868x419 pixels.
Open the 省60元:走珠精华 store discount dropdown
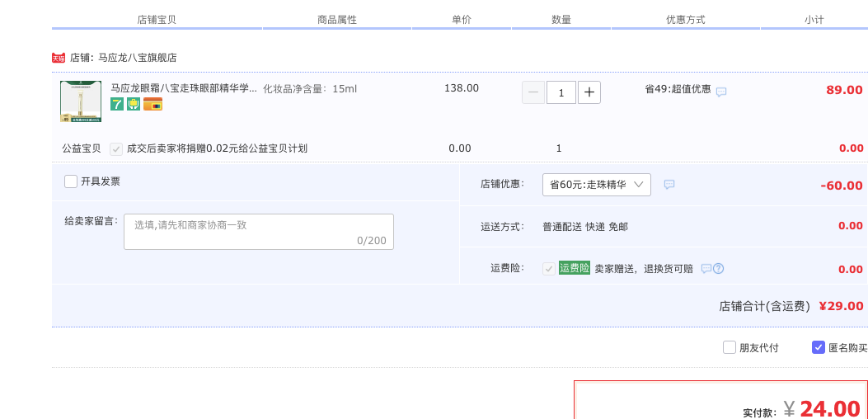tap(597, 185)
